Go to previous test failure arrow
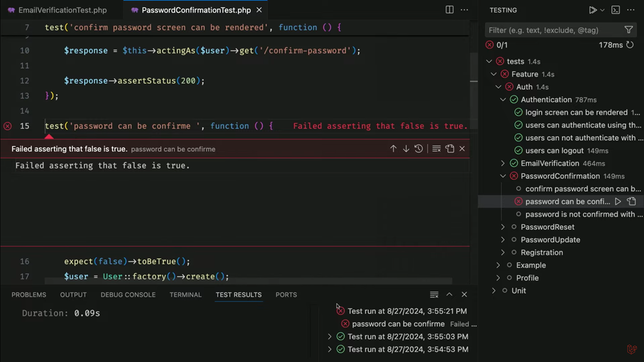 [394, 148]
